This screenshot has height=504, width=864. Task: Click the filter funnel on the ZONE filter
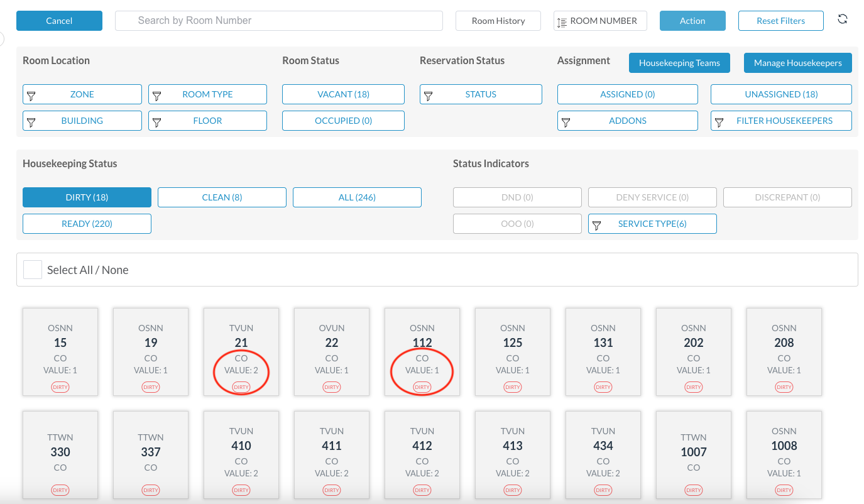[x=31, y=94]
